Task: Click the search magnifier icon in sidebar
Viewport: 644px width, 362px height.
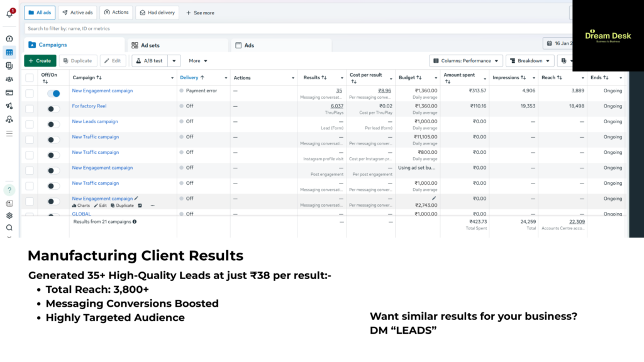Action: 9,228
